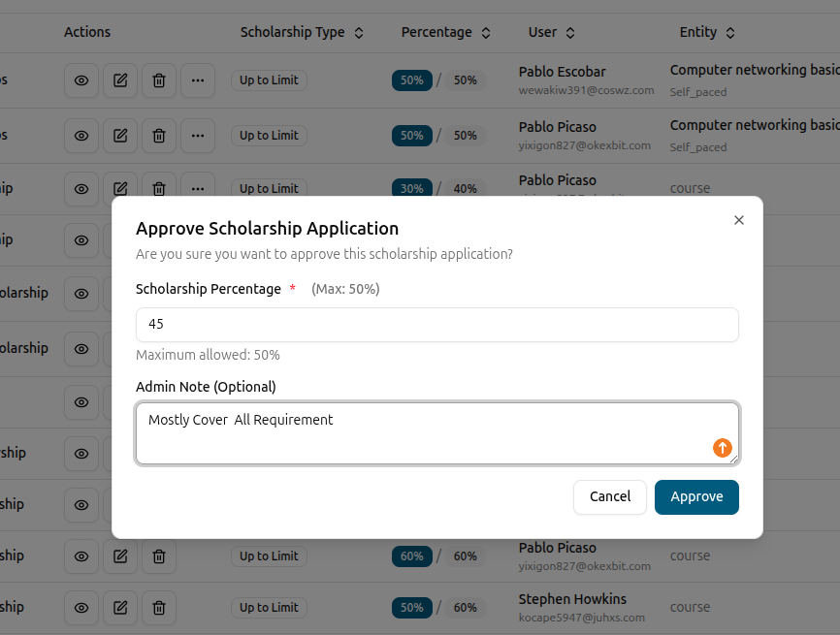The height and width of the screenshot is (635, 840).
Task: View the 30% / 40% row eye icon
Action: click(x=81, y=188)
